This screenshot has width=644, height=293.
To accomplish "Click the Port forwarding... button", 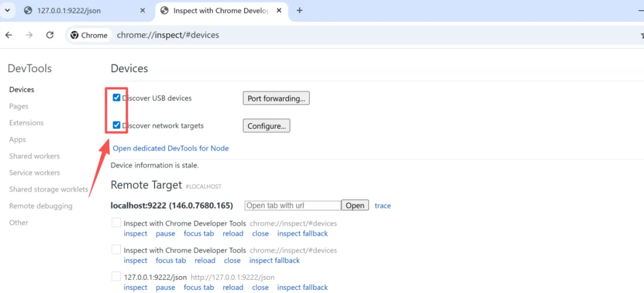I will [x=276, y=98].
